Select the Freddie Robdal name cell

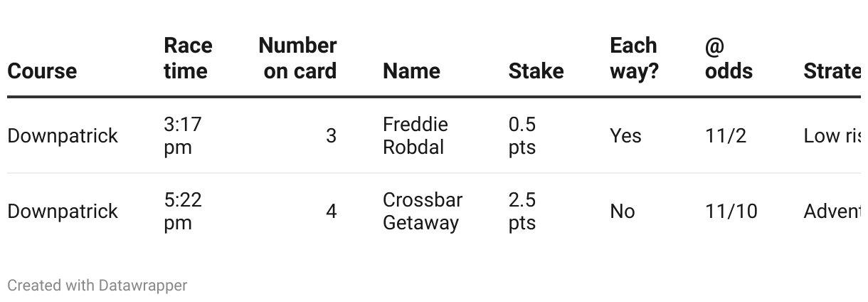416,136
